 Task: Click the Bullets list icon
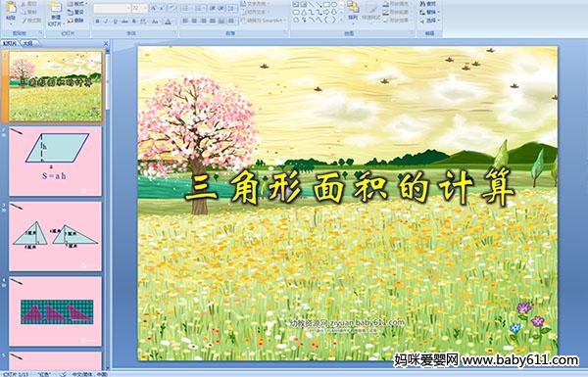point(186,8)
